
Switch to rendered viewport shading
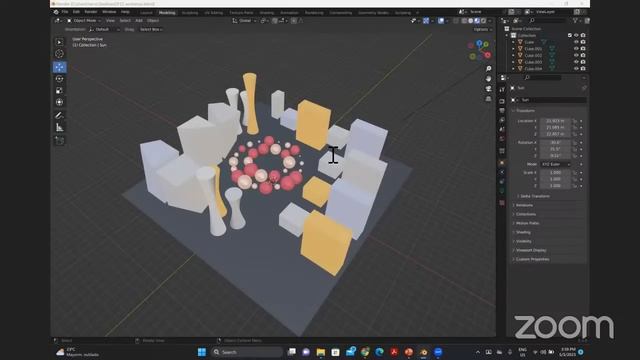tap(484, 20)
